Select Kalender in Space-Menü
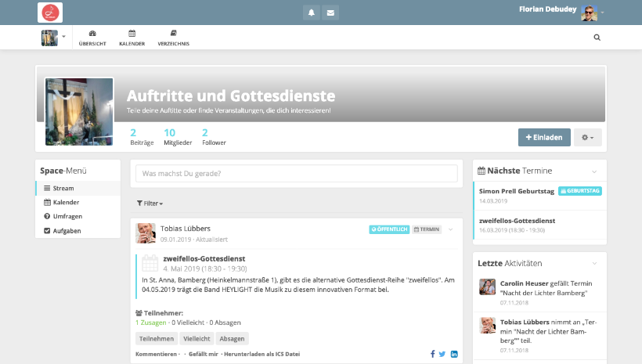 click(x=78, y=202)
